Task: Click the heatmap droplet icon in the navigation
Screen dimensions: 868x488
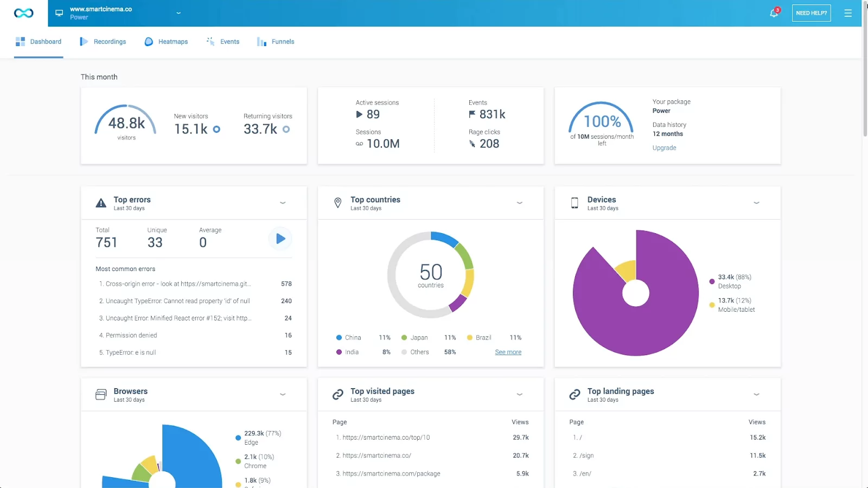Action: point(148,41)
